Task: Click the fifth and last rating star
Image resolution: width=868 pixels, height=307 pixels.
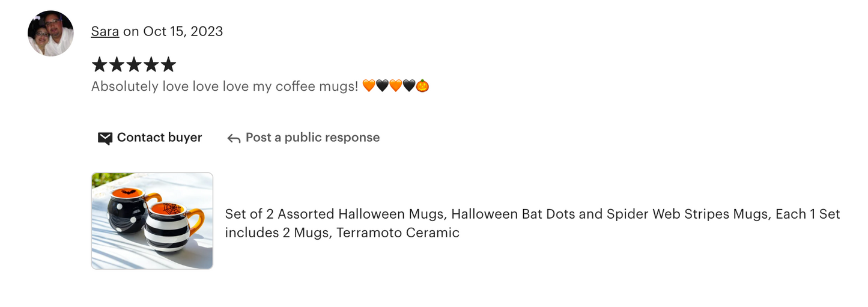Action: [169, 64]
